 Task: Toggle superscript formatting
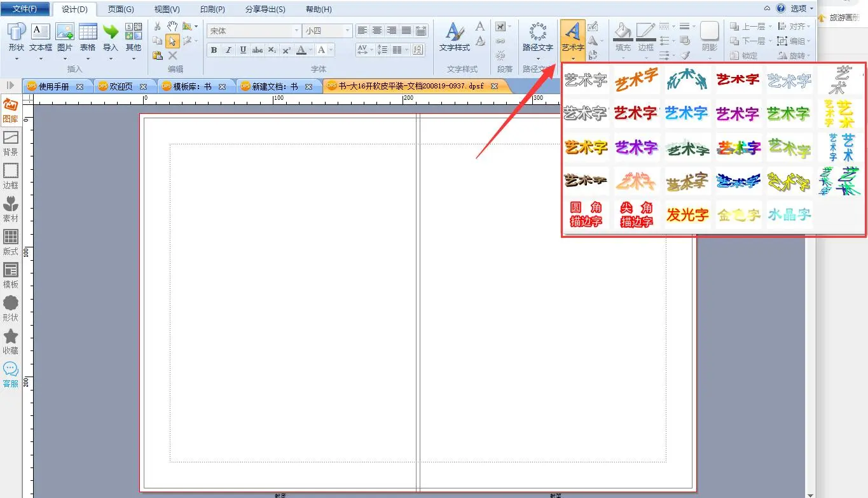[x=286, y=50]
